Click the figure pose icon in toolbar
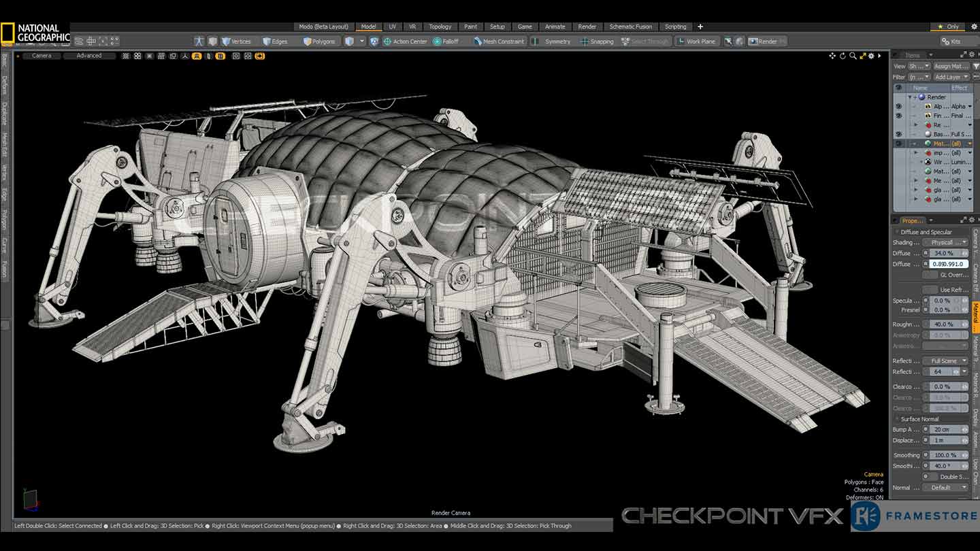This screenshot has height=551, width=980. 199,41
